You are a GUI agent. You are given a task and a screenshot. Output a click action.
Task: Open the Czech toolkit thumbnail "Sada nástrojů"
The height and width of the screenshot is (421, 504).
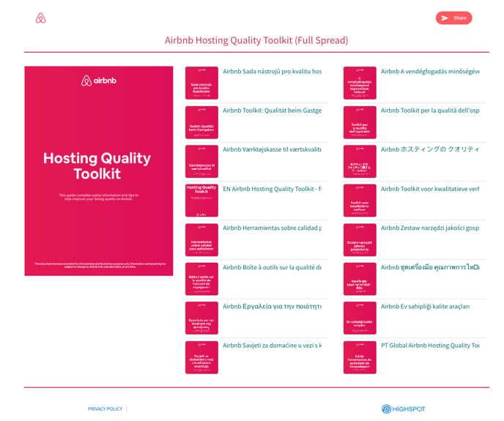pyautogui.click(x=201, y=83)
